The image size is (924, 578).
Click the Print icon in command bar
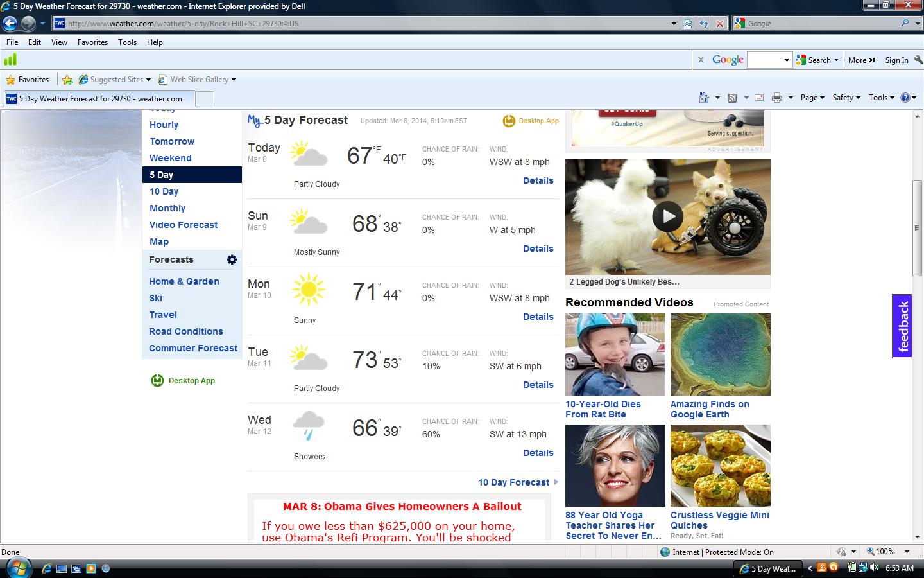[x=777, y=98]
